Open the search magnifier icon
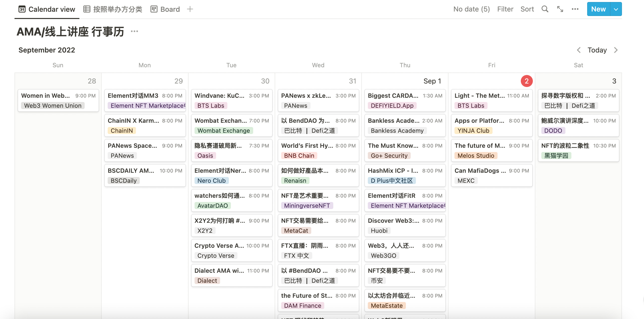Screen dimensions: 644x319 (x=545, y=9)
